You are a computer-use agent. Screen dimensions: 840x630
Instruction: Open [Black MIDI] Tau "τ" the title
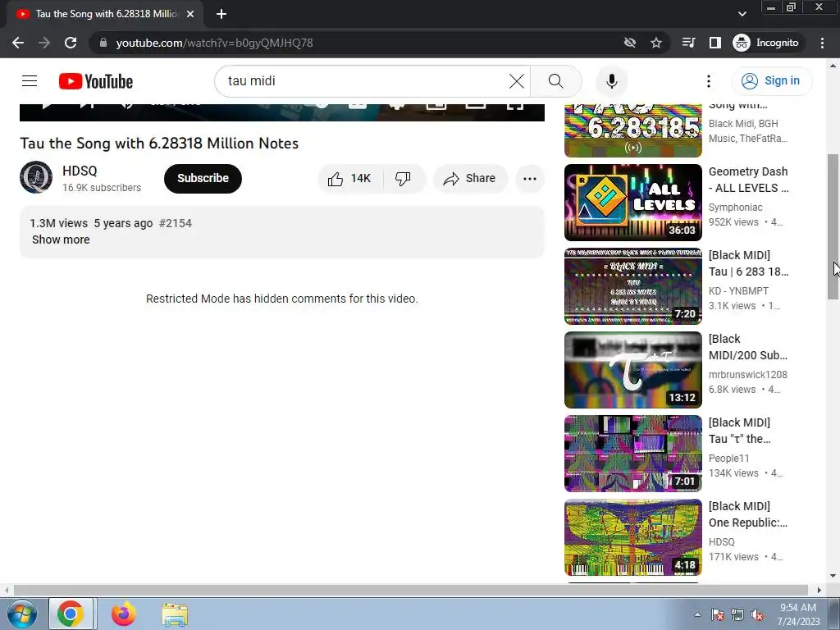click(x=740, y=430)
